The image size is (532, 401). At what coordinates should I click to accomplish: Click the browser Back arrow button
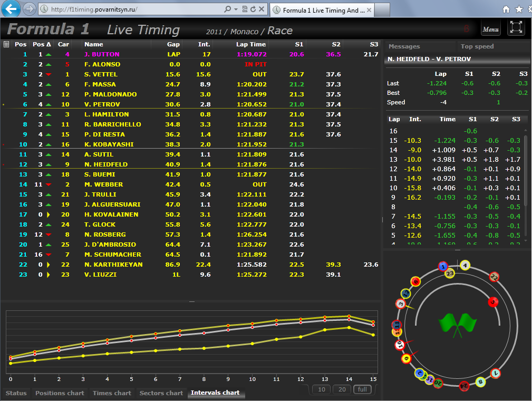pos(11,9)
